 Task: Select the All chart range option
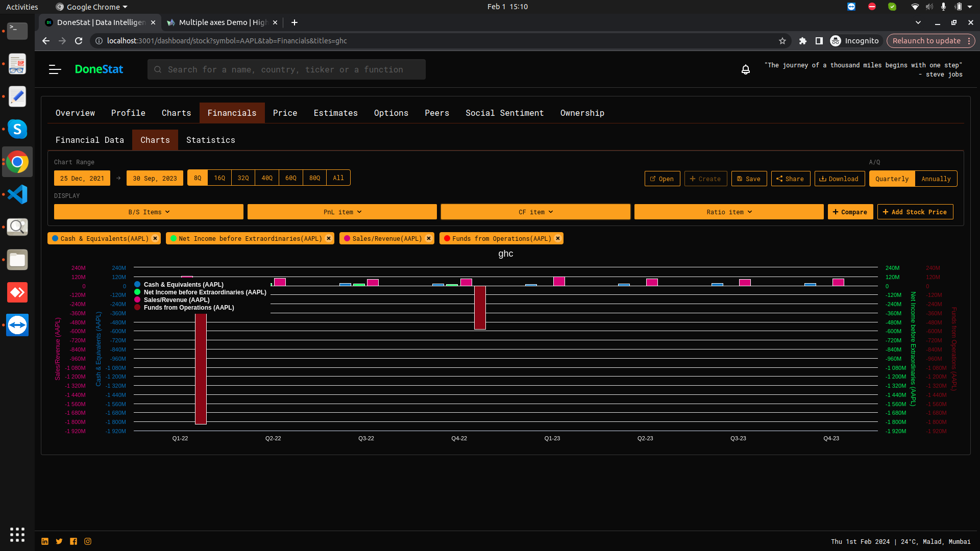(338, 178)
